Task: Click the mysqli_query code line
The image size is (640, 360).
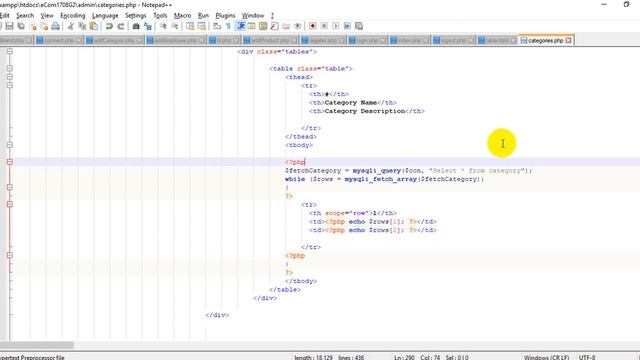Action: point(409,171)
